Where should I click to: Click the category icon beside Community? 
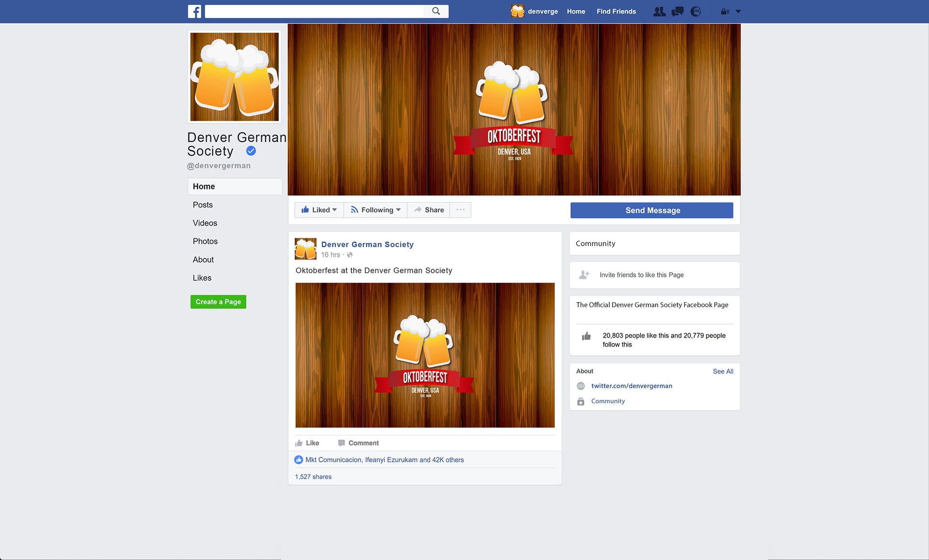[581, 401]
